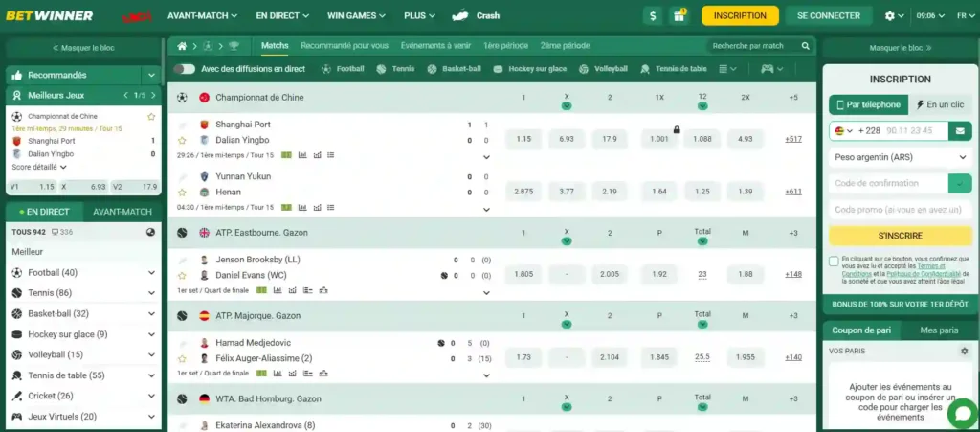
Task: Open +517 more markets link
Action: (793, 140)
